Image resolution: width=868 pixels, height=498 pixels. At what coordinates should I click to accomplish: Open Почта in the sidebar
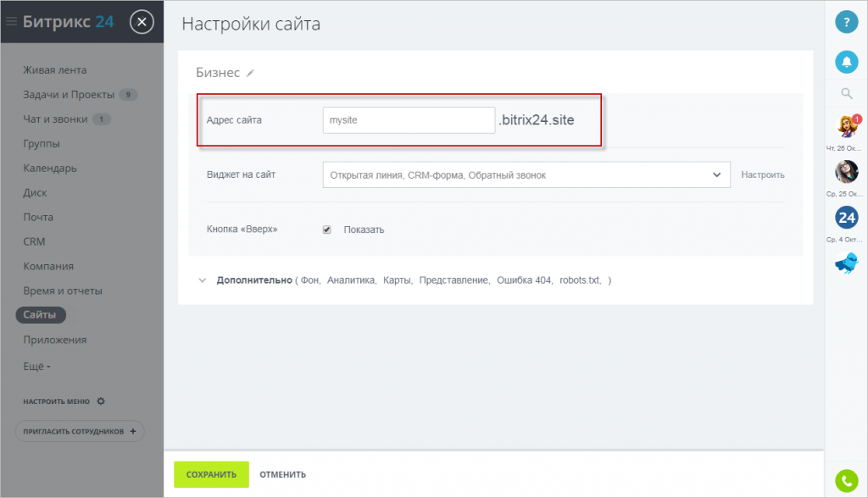click(x=38, y=218)
